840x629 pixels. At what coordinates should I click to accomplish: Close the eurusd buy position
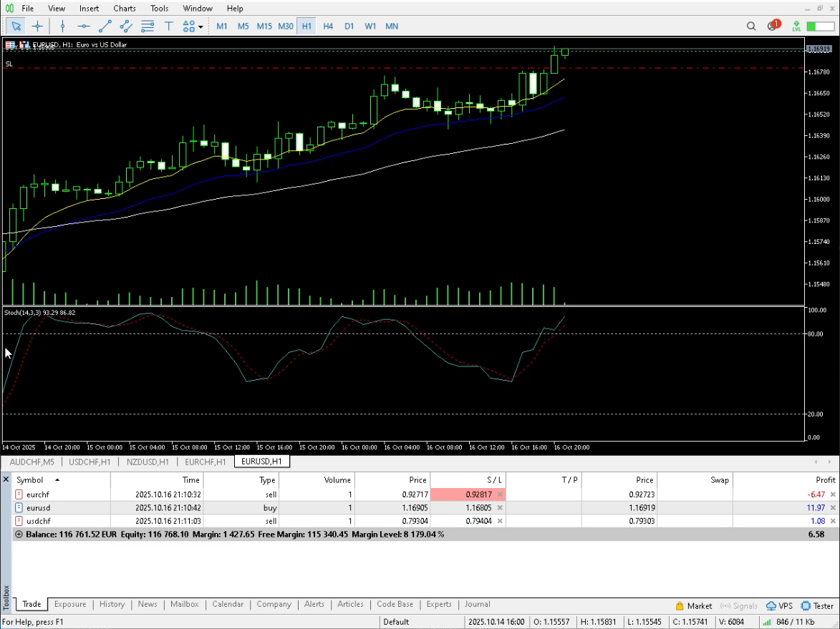coord(832,508)
